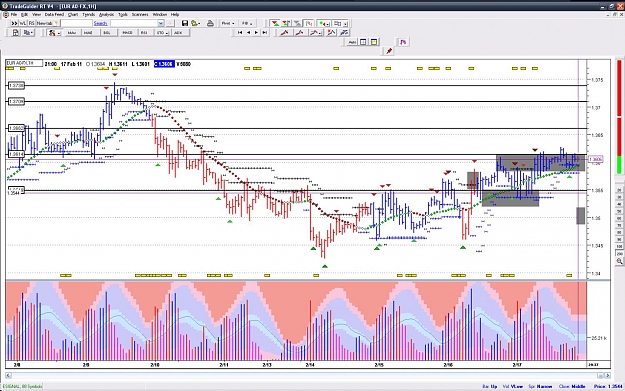Jump to last bar playback icon
This screenshot has width=625, height=391.
pos(265,33)
